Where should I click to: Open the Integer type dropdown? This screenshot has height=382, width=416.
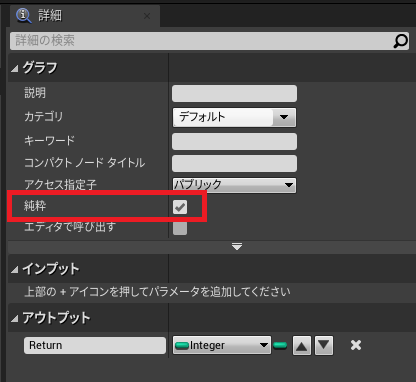pos(222,345)
